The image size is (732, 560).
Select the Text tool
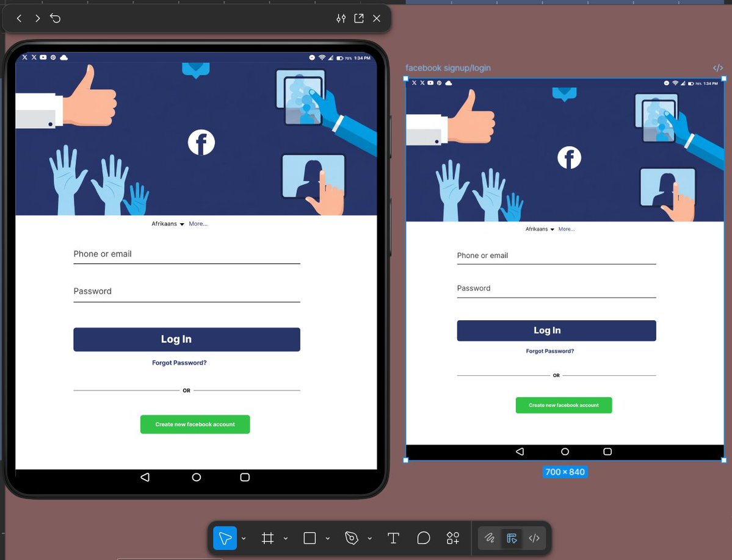[394, 538]
